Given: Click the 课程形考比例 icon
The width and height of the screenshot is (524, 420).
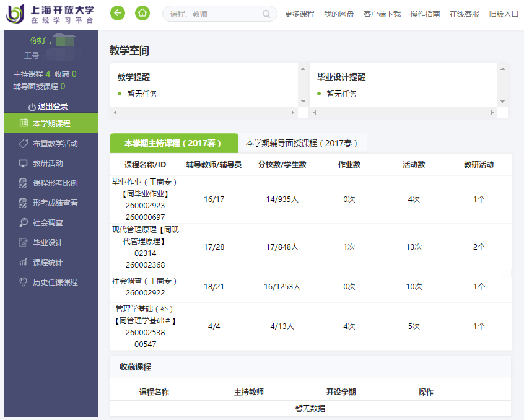Looking at the screenshot, I should [23, 183].
